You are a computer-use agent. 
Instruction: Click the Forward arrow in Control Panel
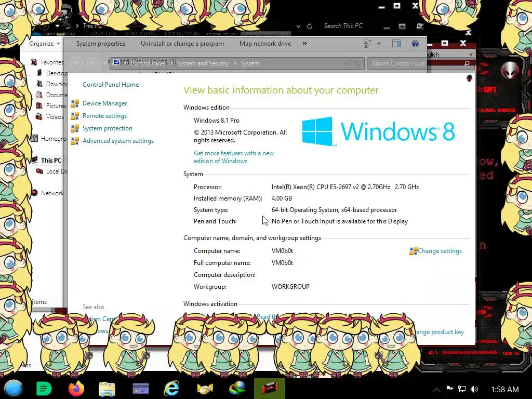91,63
